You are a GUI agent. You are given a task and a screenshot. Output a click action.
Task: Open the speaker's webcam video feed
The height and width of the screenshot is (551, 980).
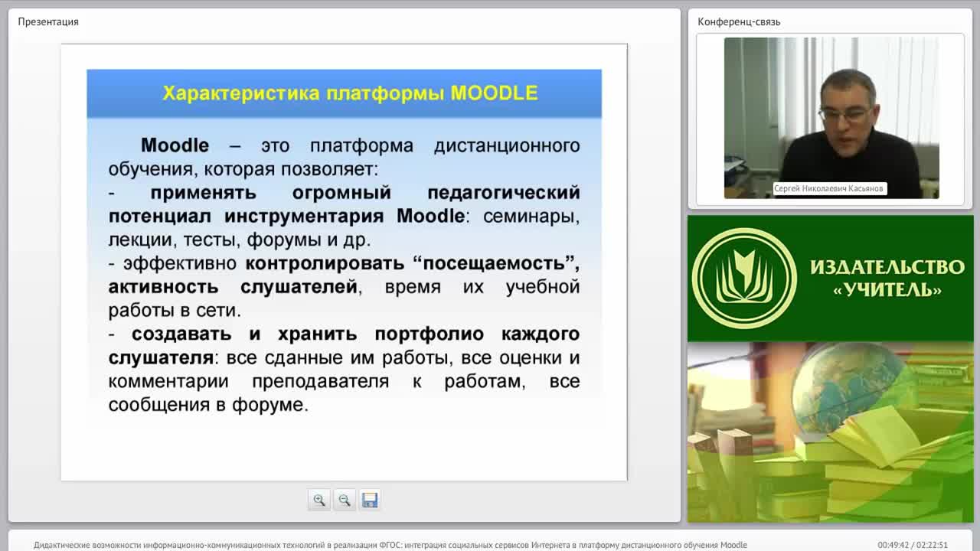tap(831, 118)
